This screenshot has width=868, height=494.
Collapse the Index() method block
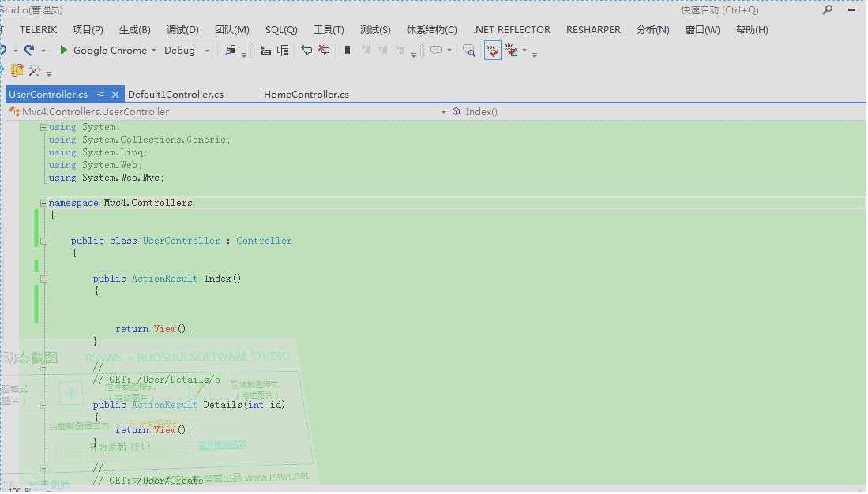43,279
